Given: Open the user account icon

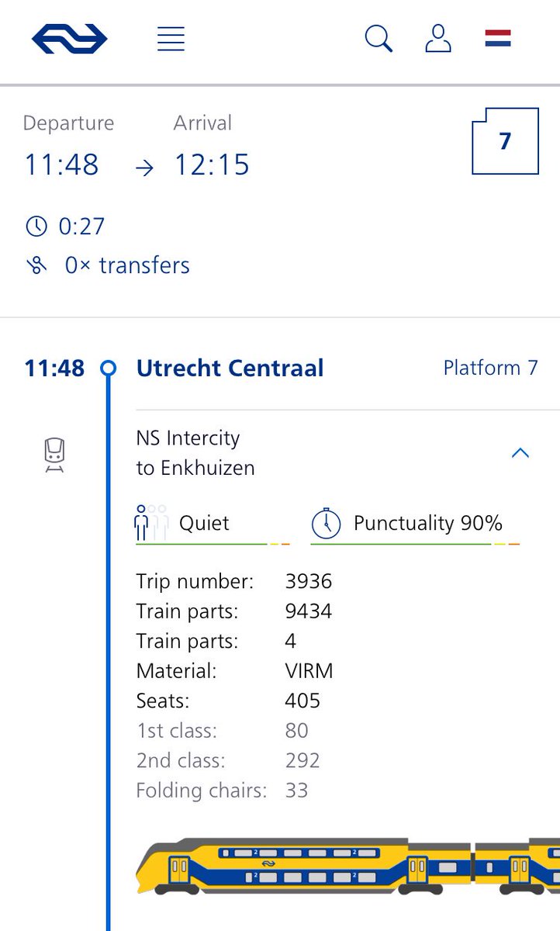Looking at the screenshot, I should [x=438, y=39].
